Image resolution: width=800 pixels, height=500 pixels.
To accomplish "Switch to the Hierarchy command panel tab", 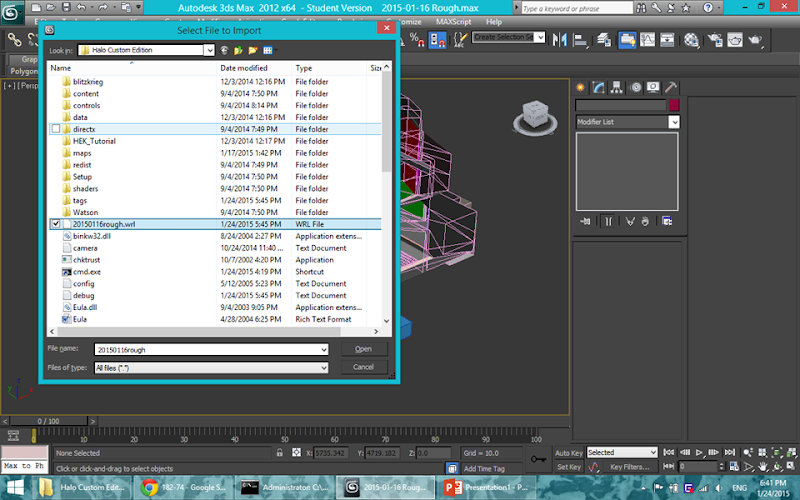I will (x=616, y=88).
